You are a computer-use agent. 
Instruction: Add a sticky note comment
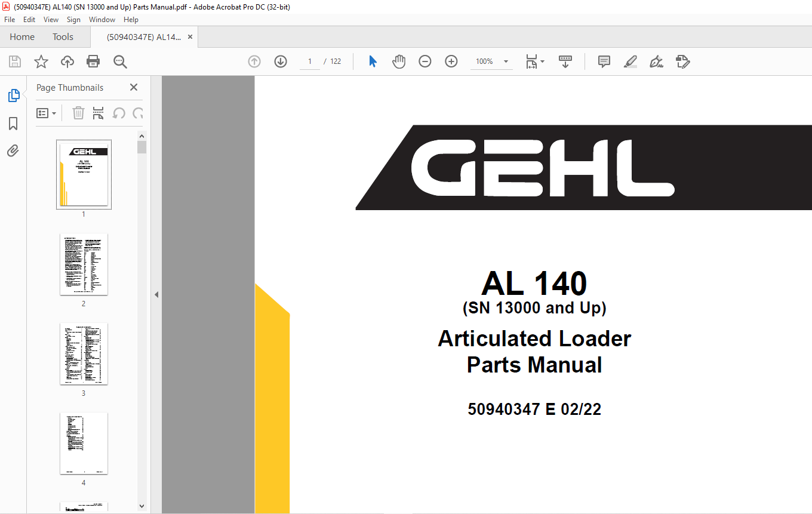[x=604, y=61]
